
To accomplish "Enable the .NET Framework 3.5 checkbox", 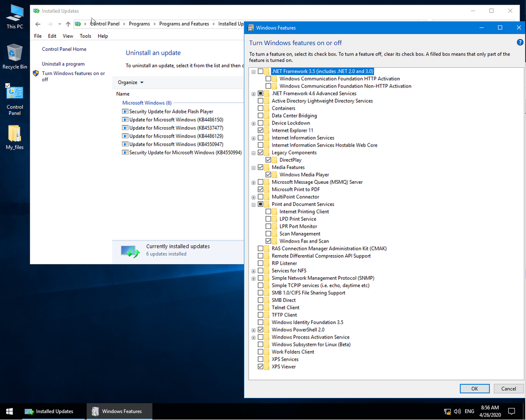I will click(x=261, y=71).
